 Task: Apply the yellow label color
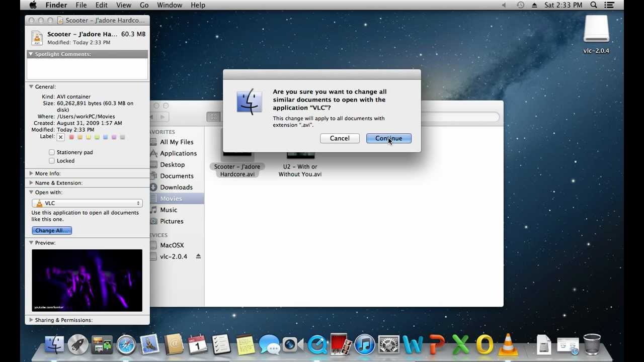click(x=89, y=137)
